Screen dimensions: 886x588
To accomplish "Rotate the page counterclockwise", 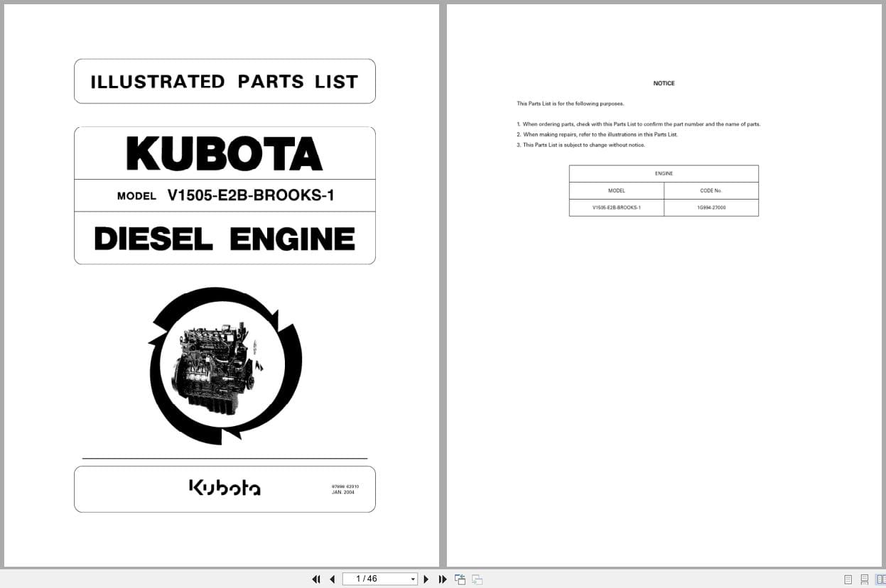I will [460, 579].
